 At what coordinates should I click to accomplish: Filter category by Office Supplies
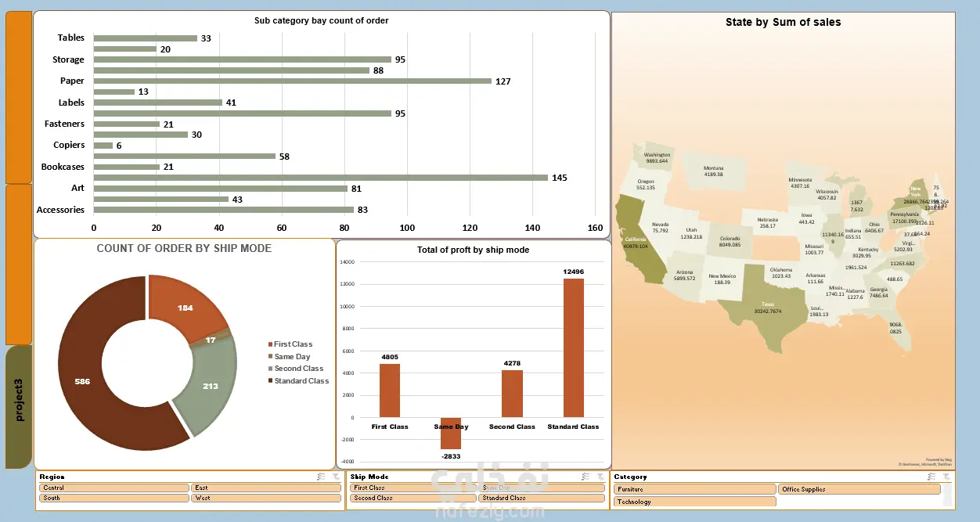point(859,489)
